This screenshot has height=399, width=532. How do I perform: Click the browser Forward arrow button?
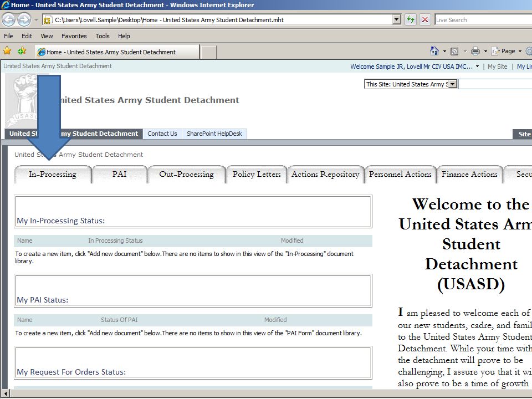click(x=24, y=20)
